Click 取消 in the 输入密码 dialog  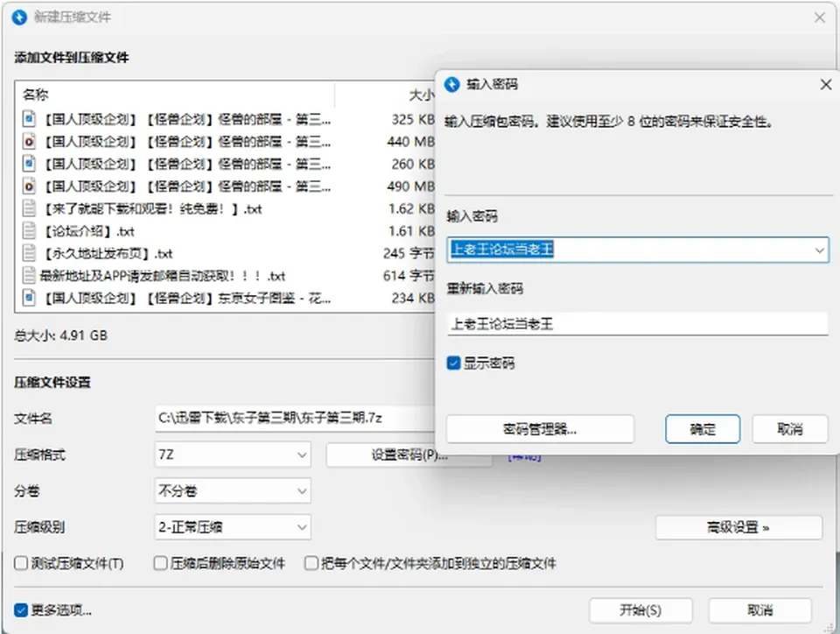point(790,429)
